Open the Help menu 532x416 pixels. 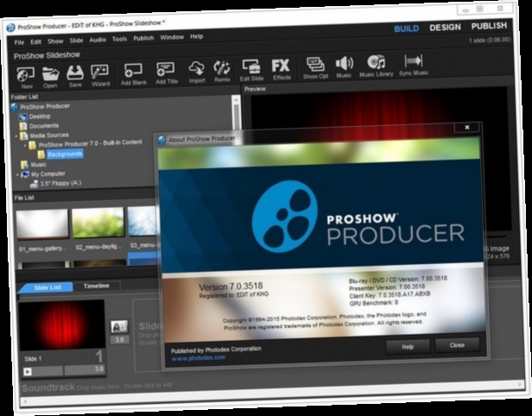click(x=196, y=36)
